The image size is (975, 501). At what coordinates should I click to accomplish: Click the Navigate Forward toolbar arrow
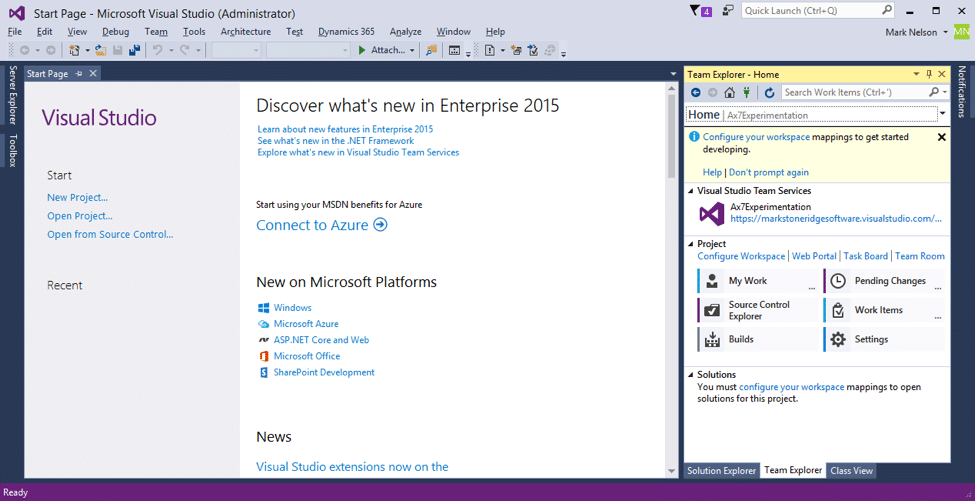[50, 50]
